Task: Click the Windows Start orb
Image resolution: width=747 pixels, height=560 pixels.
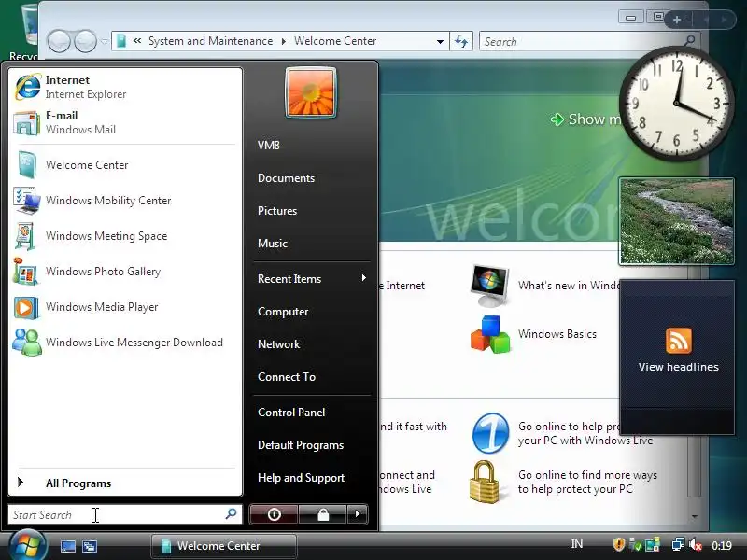Action: [x=28, y=544]
